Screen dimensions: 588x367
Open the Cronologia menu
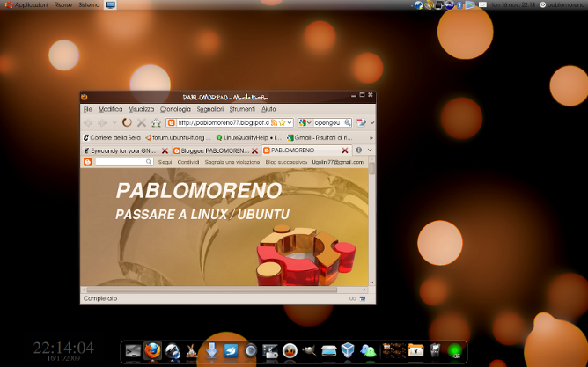[x=175, y=109]
